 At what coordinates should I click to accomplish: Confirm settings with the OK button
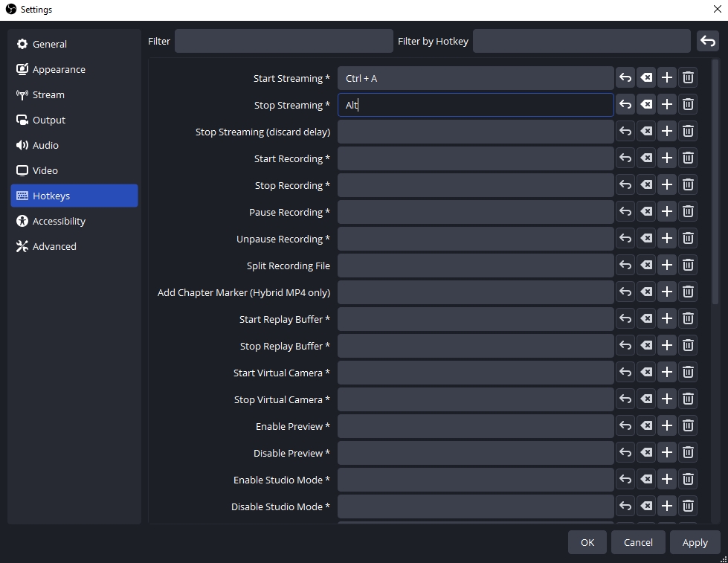pyautogui.click(x=587, y=543)
